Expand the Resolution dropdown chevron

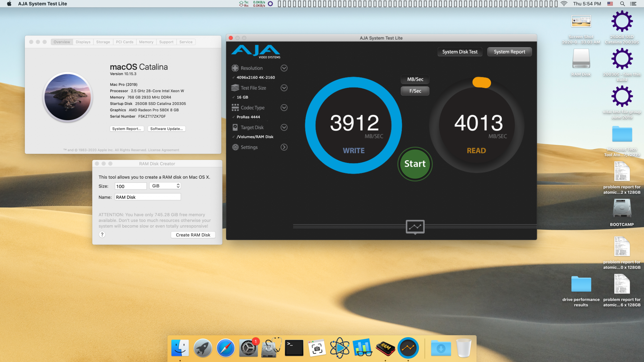coord(284,68)
